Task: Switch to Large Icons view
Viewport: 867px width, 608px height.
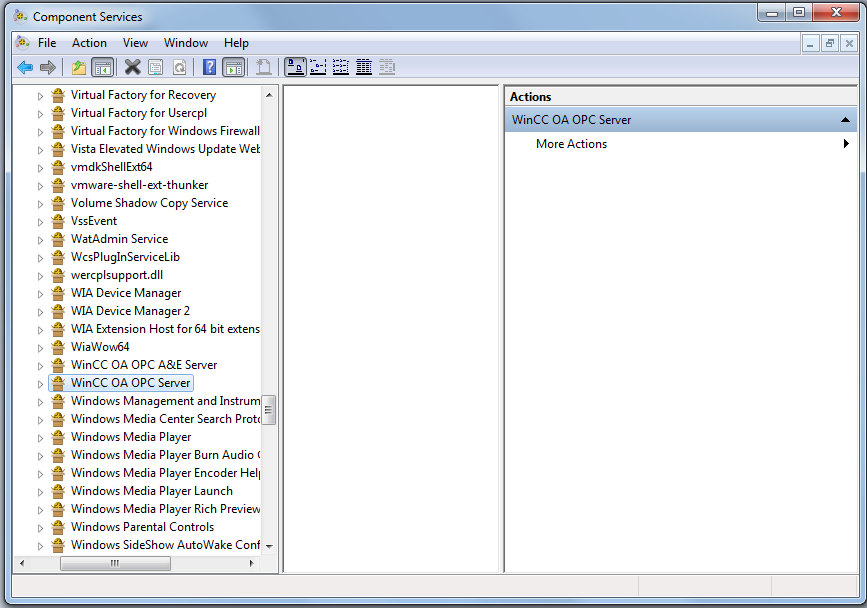Action: pos(295,67)
